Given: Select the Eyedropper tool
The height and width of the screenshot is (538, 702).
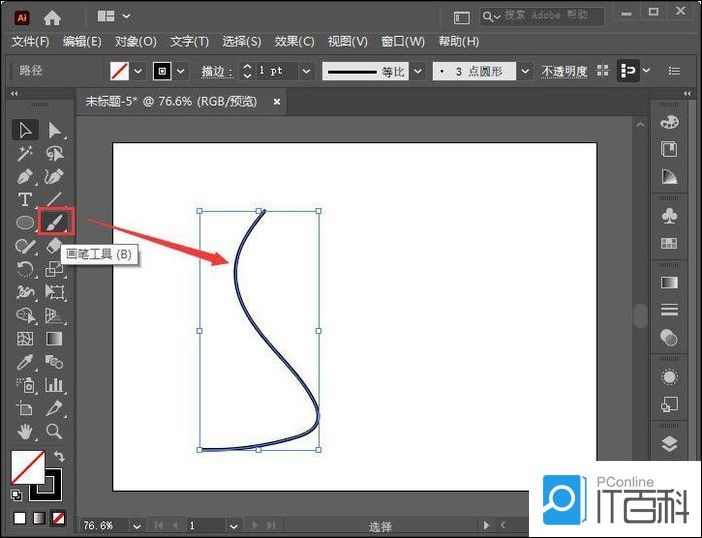Looking at the screenshot, I should click(25, 362).
